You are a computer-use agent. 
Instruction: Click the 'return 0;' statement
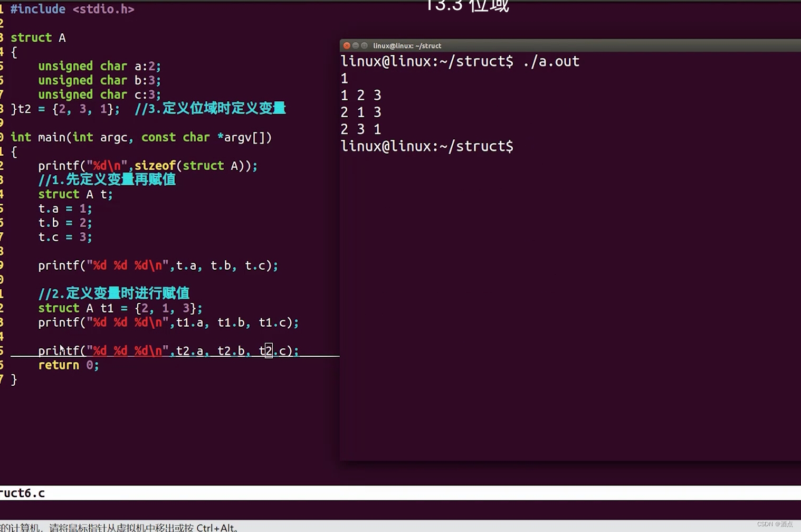(x=69, y=365)
